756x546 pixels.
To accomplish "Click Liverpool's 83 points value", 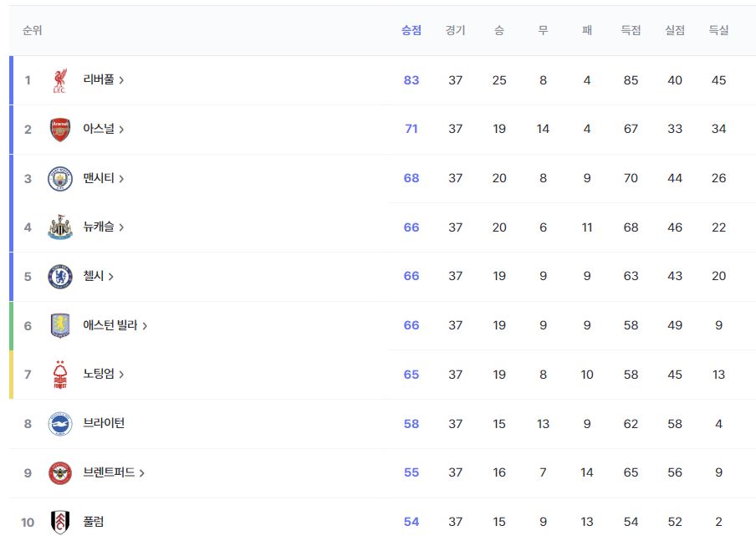I will pos(411,80).
